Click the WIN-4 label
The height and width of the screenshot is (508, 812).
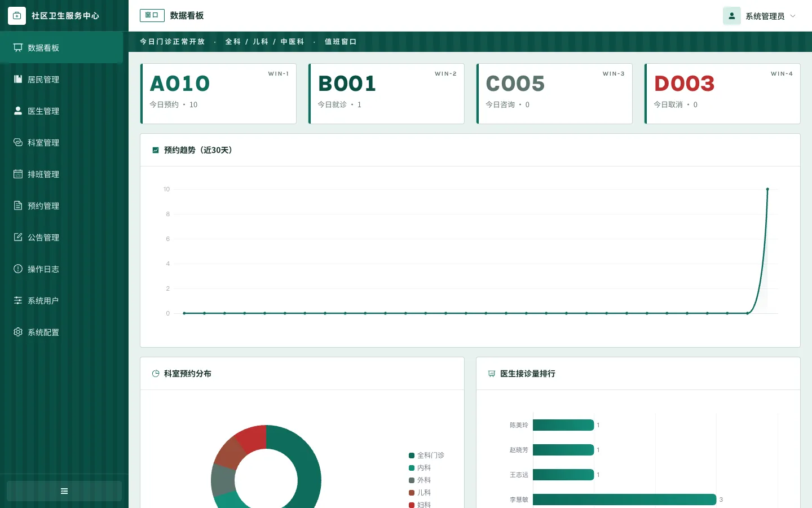[782, 74]
